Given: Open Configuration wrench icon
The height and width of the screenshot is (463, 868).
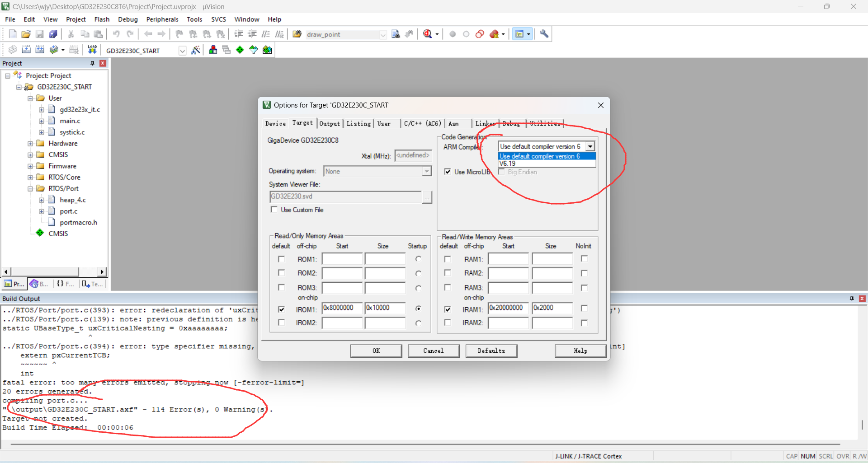Looking at the screenshot, I should coord(544,34).
